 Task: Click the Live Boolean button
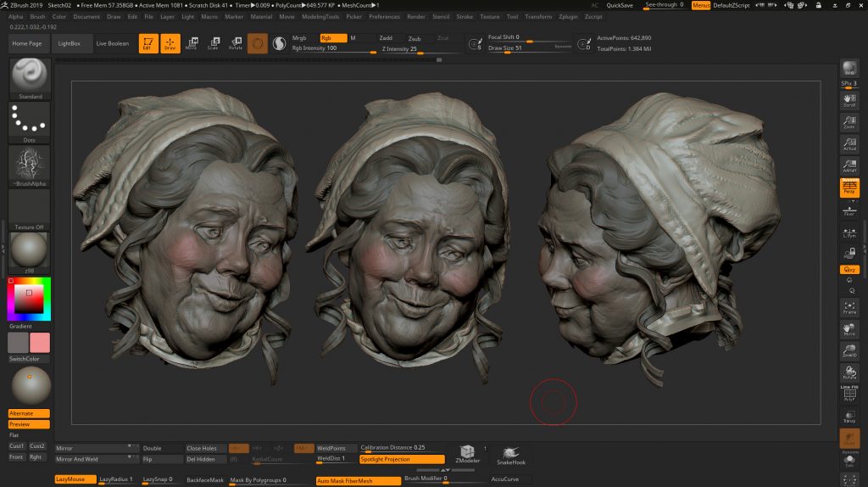click(x=113, y=43)
